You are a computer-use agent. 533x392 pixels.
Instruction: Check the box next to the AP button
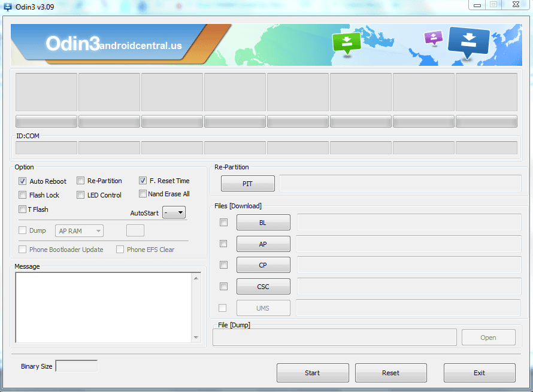(x=223, y=244)
